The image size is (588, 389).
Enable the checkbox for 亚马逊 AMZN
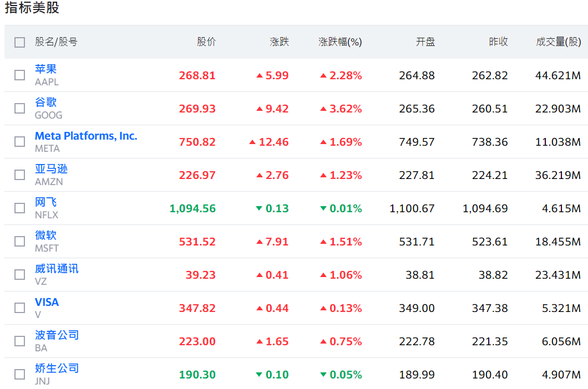[x=20, y=175]
